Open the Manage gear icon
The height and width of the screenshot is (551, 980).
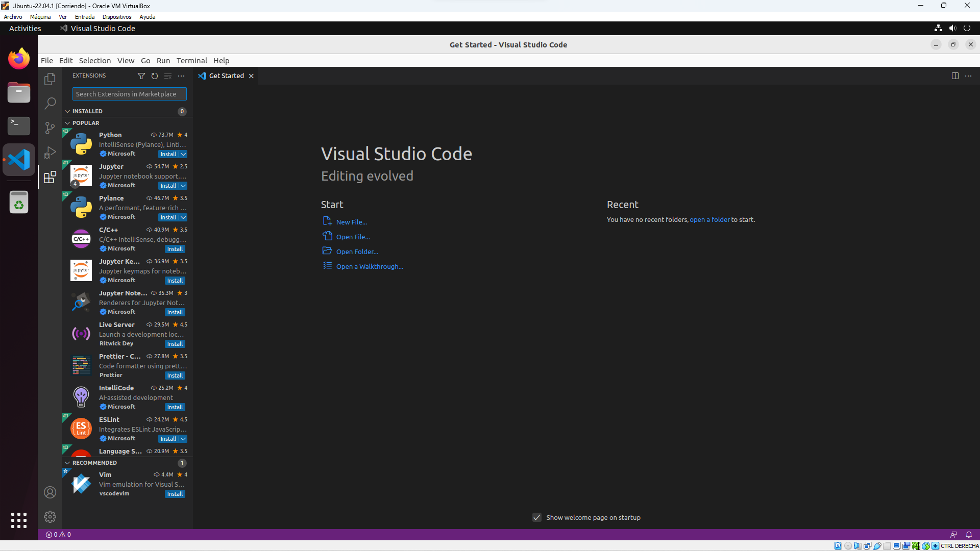(x=50, y=517)
